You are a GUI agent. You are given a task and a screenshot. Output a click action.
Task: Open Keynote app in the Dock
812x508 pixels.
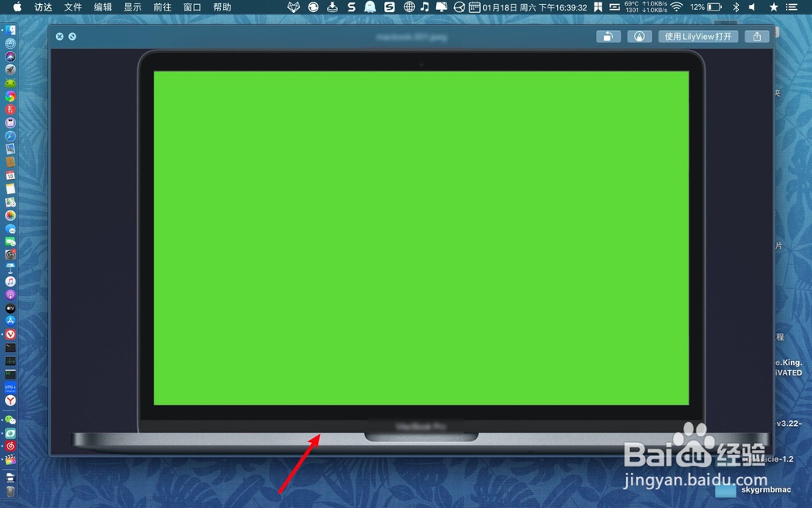tap(11, 268)
